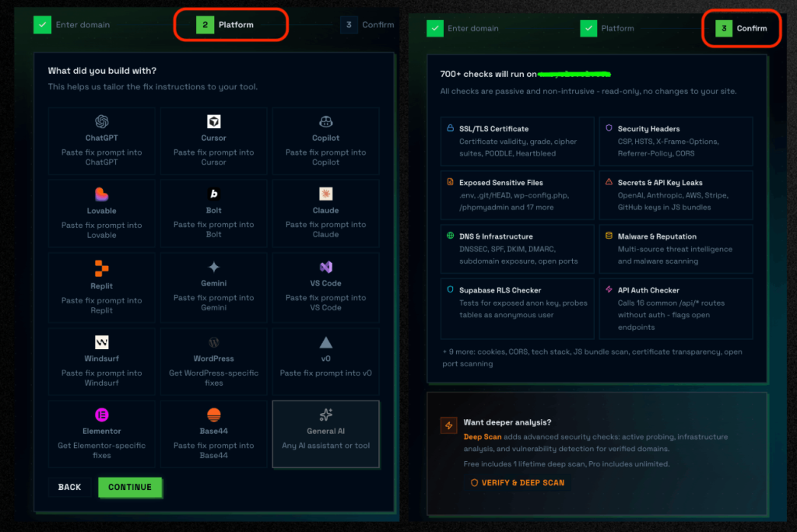The image size is (797, 532).
Task: Click the Security Headers title
Action: [648, 129]
